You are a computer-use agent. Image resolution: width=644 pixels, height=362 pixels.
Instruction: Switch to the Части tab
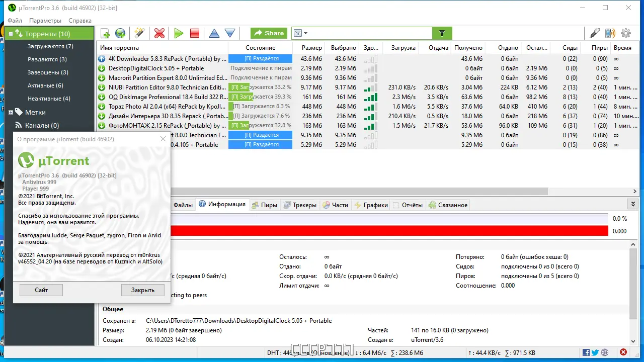point(335,205)
